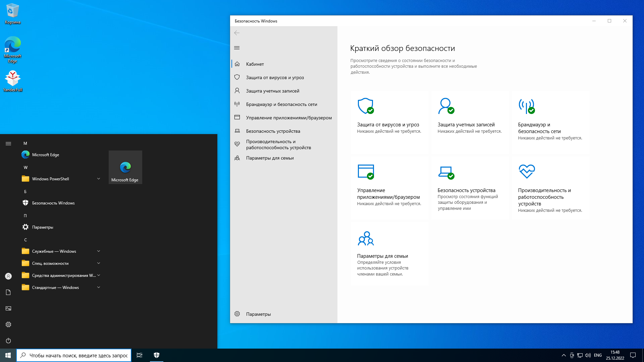Open the virus and threat protection shield tile

(x=366, y=106)
